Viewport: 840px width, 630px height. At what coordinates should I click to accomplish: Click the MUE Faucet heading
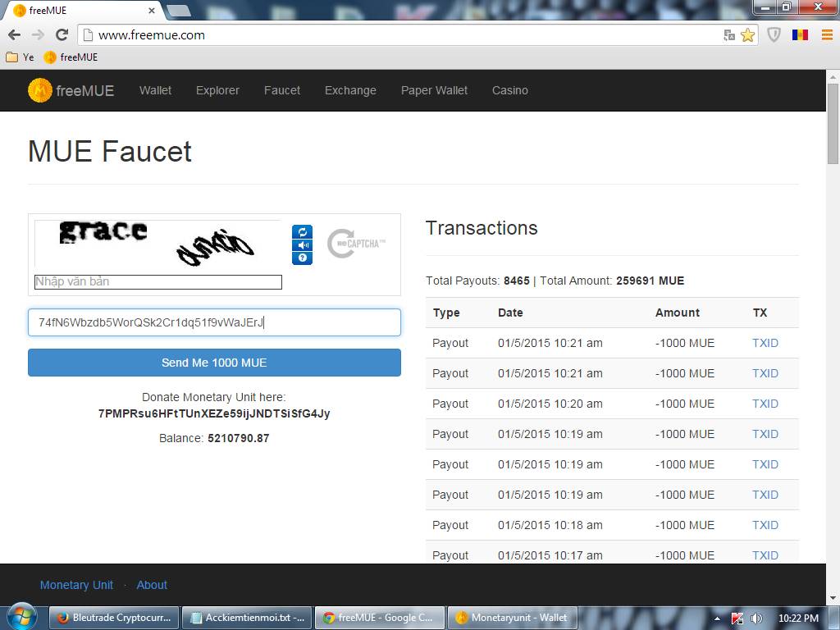(x=110, y=152)
